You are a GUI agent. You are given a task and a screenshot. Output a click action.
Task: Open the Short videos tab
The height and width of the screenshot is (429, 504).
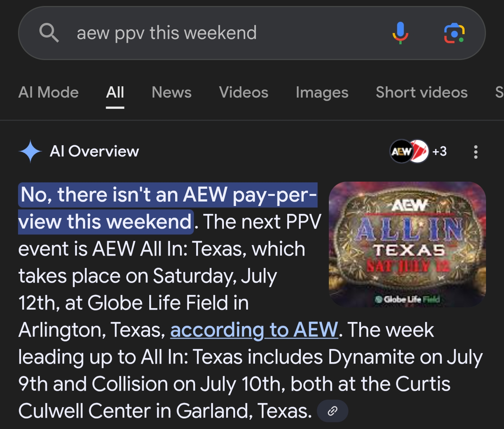(422, 92)
